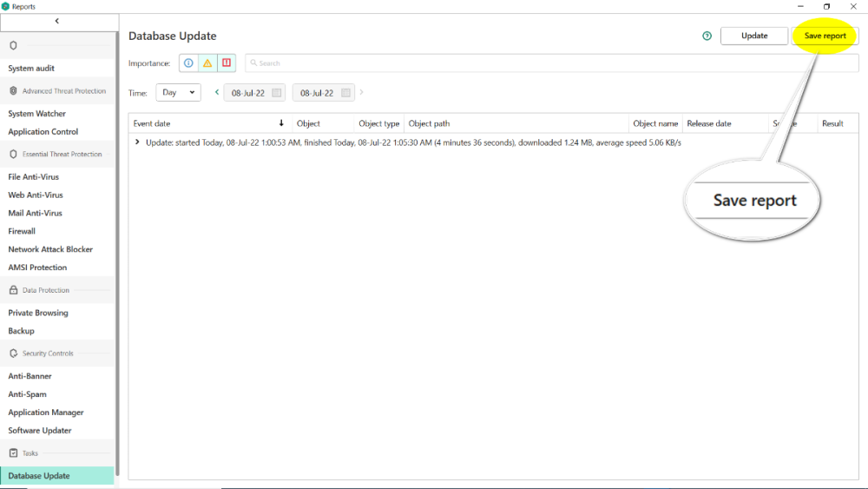Open Backup report

pos(57,331)
